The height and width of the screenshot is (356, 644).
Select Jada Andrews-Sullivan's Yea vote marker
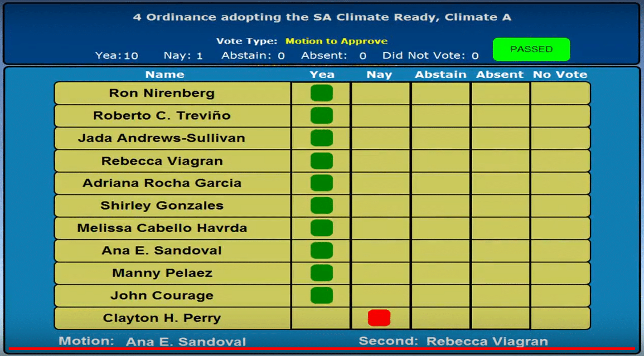[321, 138]
